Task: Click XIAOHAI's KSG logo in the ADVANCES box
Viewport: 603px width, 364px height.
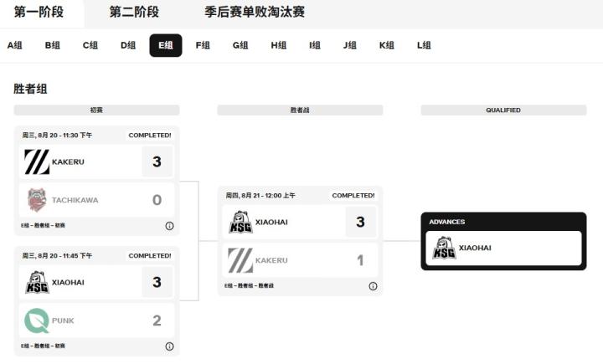Action: (x=444, y=248)
